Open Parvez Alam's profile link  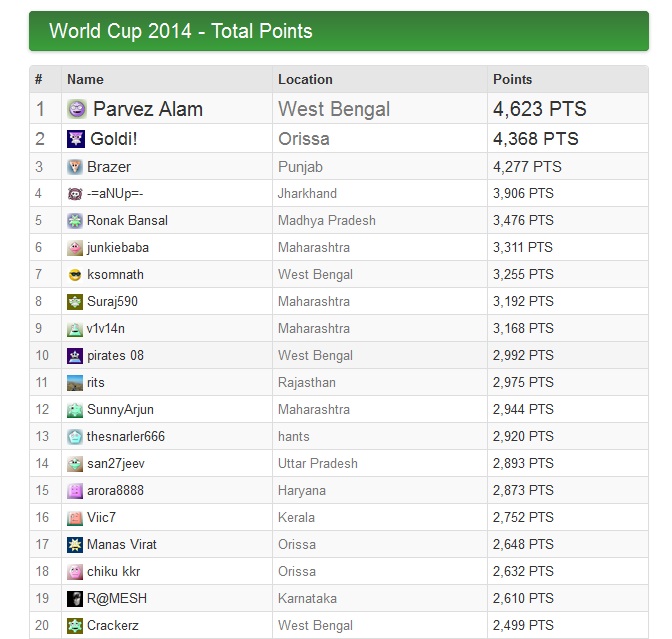148,109
